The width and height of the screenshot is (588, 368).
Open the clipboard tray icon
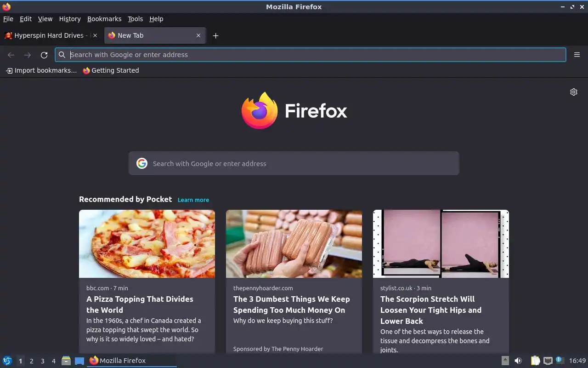point(535,361)
